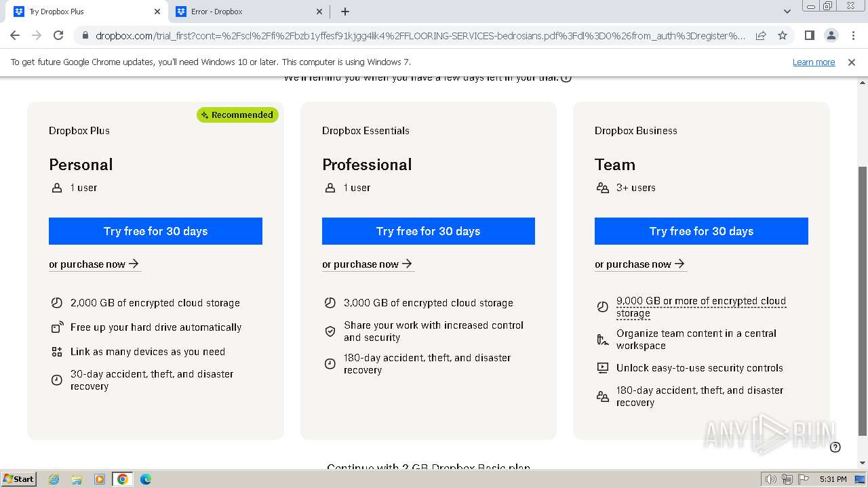Start Personal plan 30-day free trial
The width and height of the screenshot is (868, 488).
pyautogui.click(x=155, y=231)
